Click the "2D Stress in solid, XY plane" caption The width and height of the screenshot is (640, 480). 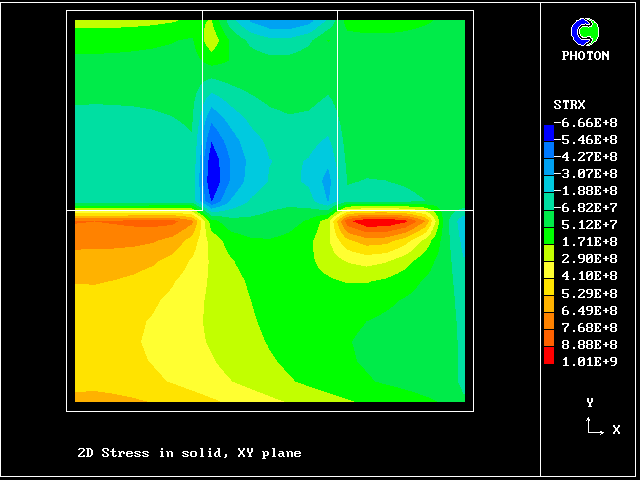pos(189,453)
